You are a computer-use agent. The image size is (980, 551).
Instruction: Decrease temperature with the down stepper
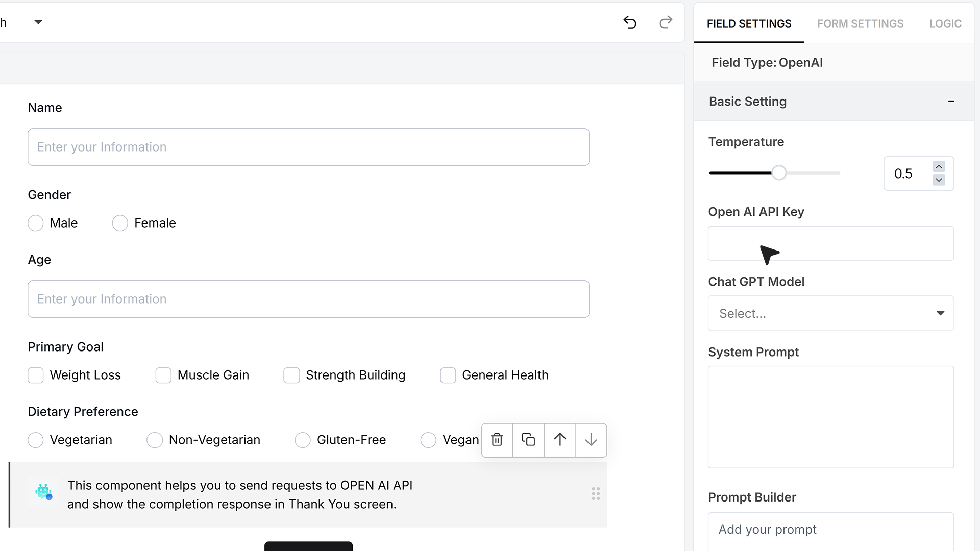(939, 180)
